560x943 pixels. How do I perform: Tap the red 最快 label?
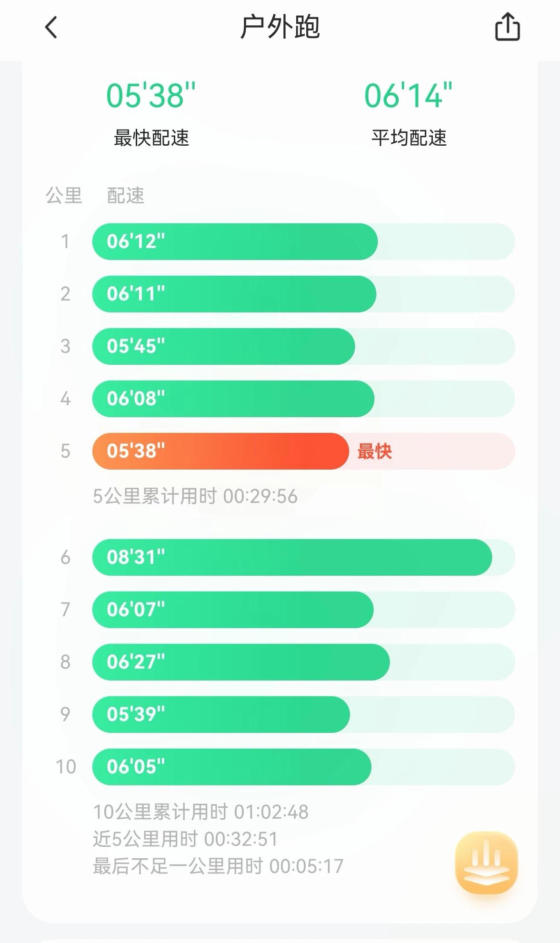click(375, 451)
